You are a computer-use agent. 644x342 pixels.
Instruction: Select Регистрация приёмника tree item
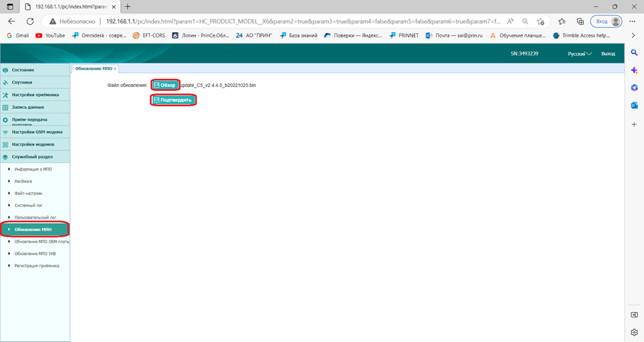(37, 266)
